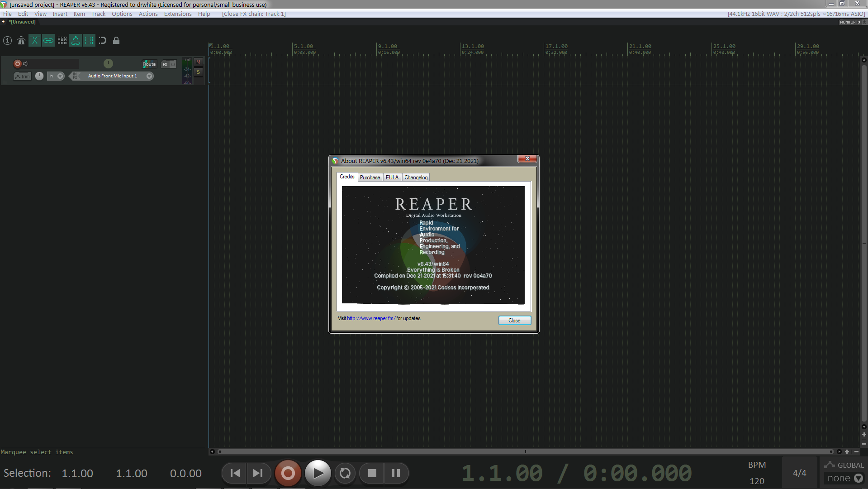This screenshot has width=868, height=489.
Task: Mute Track 1 with M button
Action: pos(198,62)
